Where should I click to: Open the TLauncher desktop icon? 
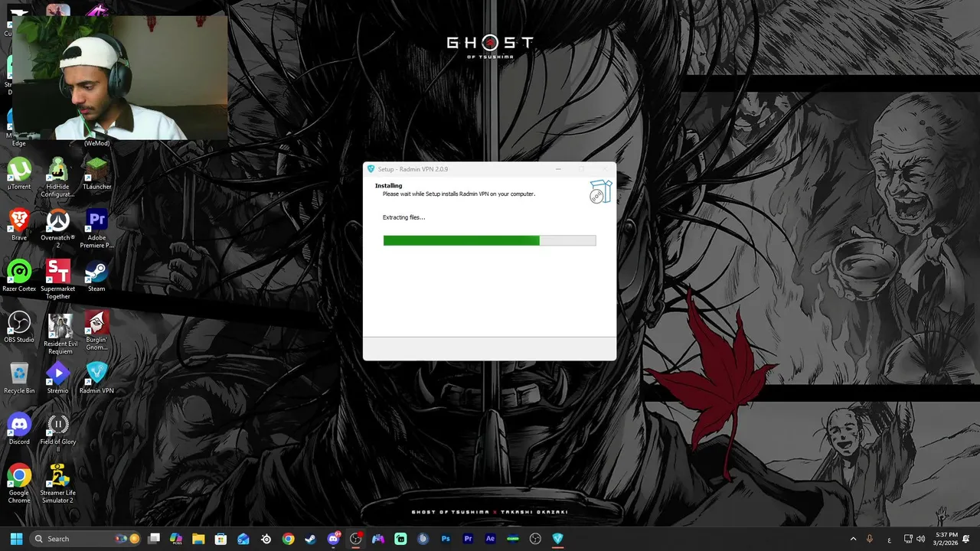tap(96, 174)
